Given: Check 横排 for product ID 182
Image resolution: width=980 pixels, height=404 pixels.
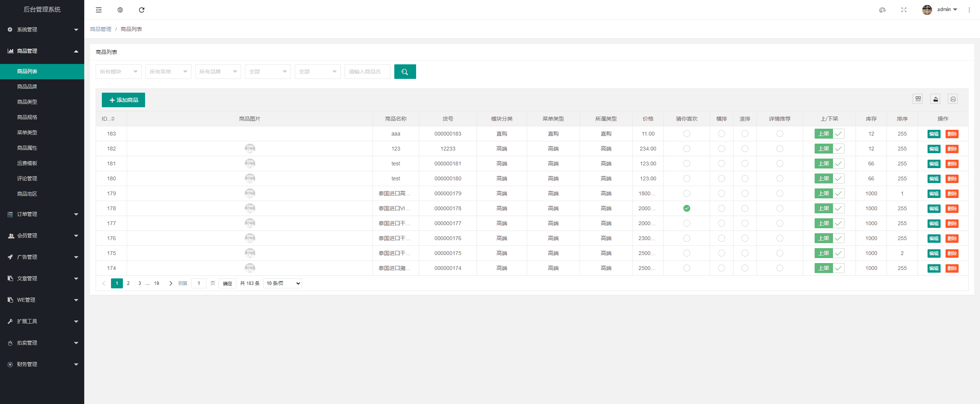Looking at the screenshot, I should [722, 149].
